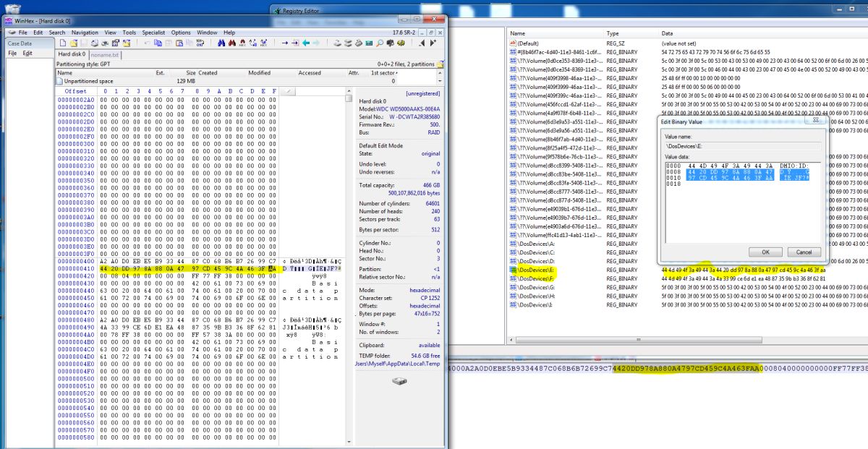The image size is (868, 449).
Task: Click the Open file folder icon in WinHex
Action: [73, 43]
